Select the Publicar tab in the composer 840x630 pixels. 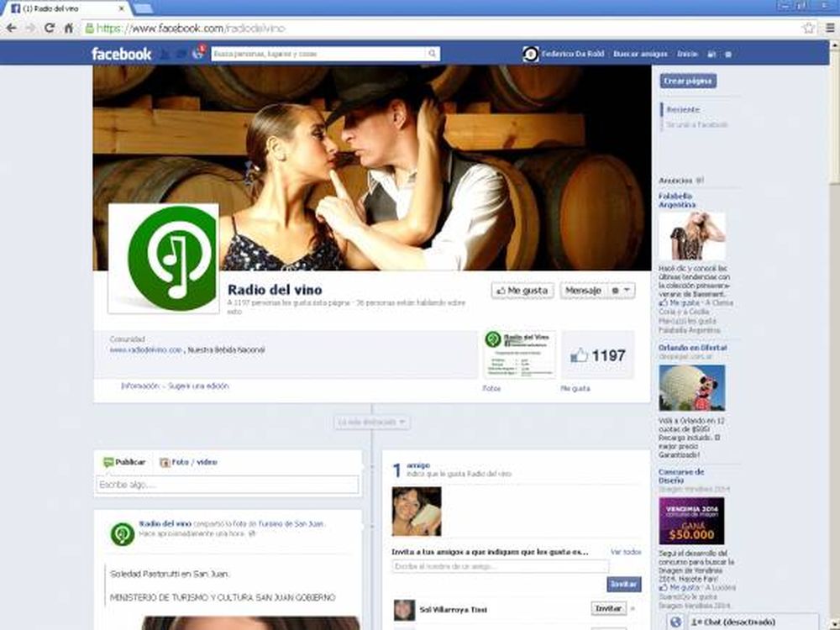(124, 462)
